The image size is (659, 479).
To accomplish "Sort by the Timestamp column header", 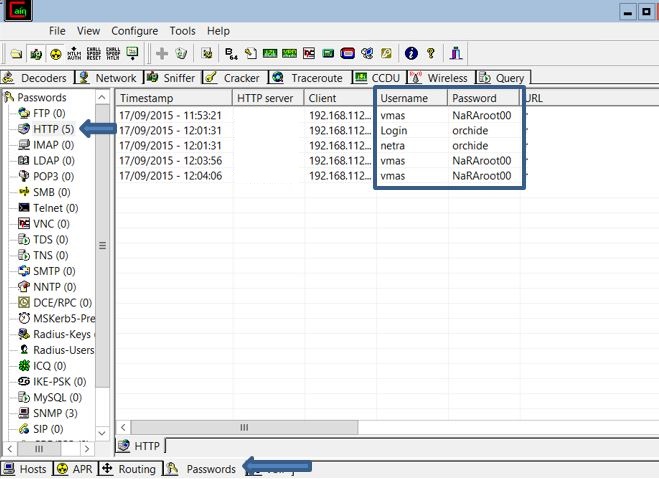I will tap(147, 99).
